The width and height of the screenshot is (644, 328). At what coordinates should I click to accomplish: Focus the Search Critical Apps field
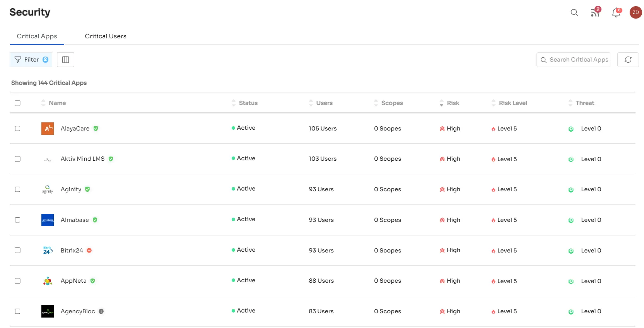click(573, 60)
